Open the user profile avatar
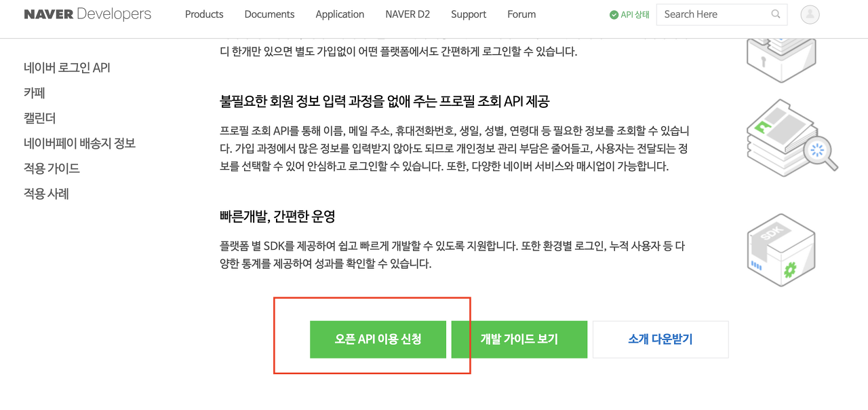This screenshot has width=868, height=410. point(810,14)
